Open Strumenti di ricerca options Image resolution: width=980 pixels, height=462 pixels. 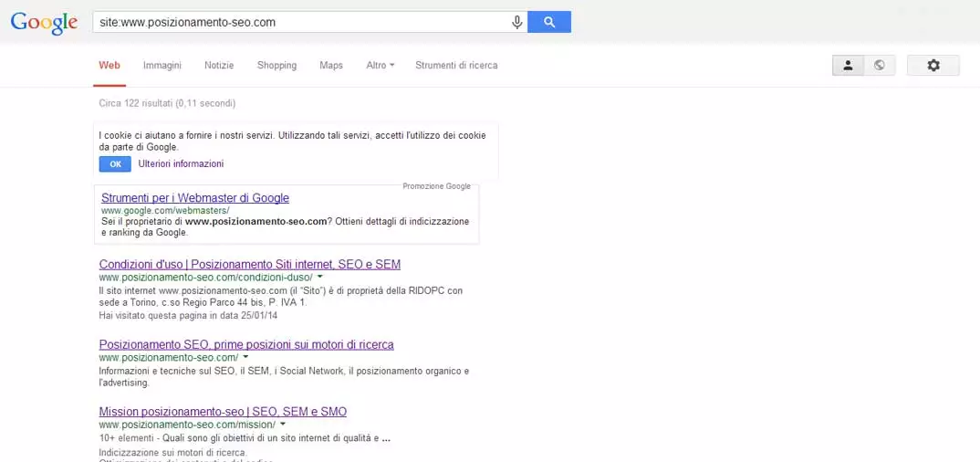pos(456,65)
